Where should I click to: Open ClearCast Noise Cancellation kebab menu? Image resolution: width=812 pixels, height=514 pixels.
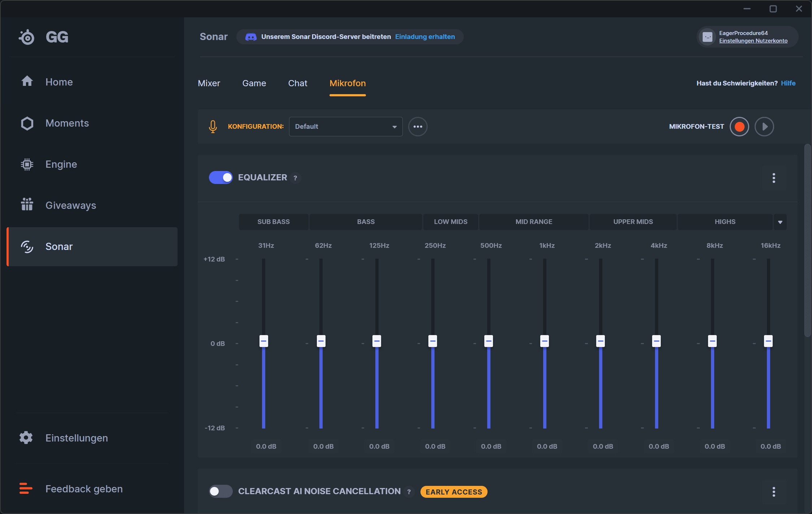[774, 492]
